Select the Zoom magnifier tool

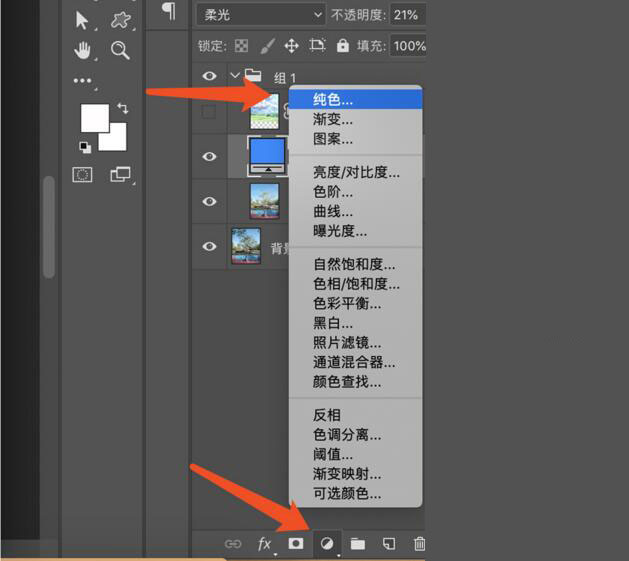120,50
